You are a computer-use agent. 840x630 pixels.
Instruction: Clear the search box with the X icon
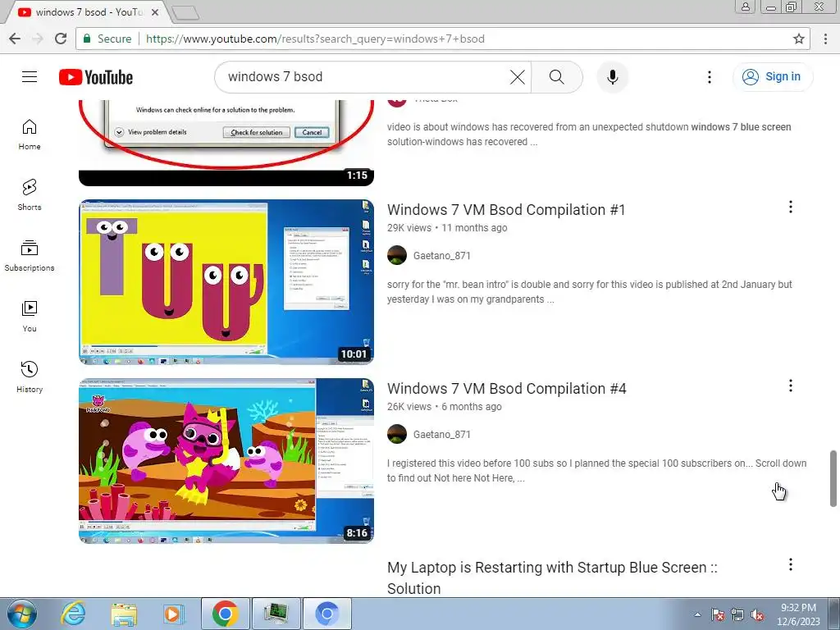(x=517, y=77)
